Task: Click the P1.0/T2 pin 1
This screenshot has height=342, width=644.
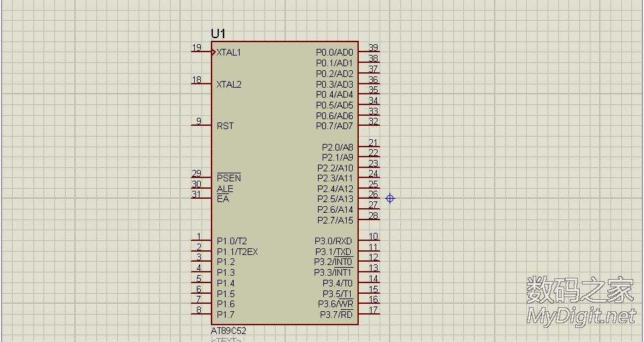Action: click(200, 241)
